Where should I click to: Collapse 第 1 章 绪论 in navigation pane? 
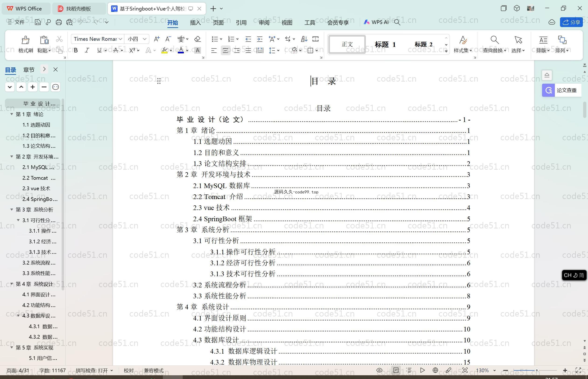(x=12, y=114)
